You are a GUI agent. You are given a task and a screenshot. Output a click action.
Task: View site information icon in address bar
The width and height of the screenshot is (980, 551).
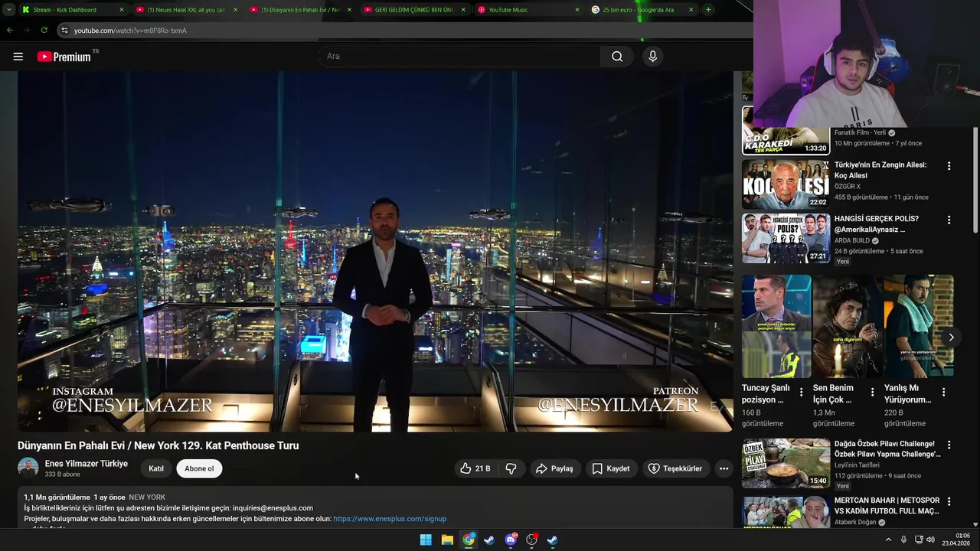[65, 31]
